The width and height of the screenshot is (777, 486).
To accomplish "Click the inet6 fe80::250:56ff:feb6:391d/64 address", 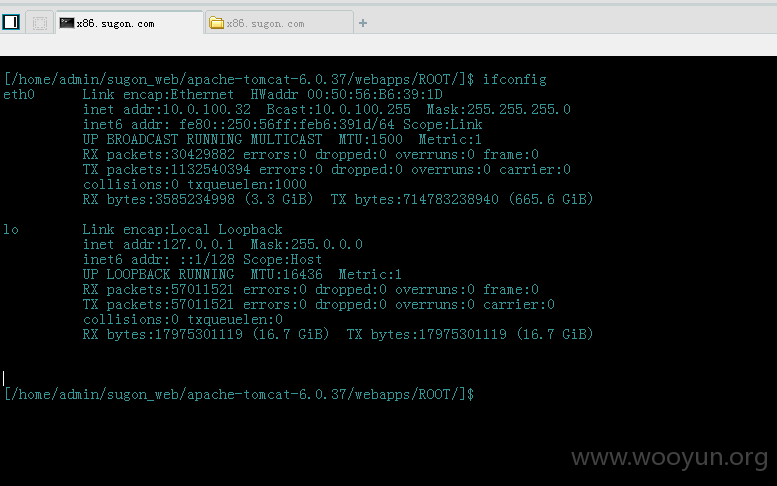I will (x=287, y=124).
